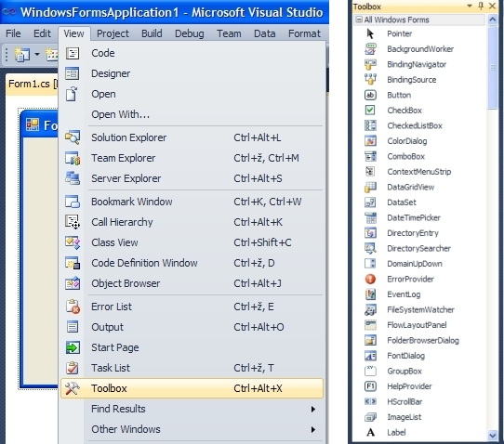This screenshot has height=444, width=504.
Task: Select DirectorySearcher in the Toolbox list
Action: 419,249
